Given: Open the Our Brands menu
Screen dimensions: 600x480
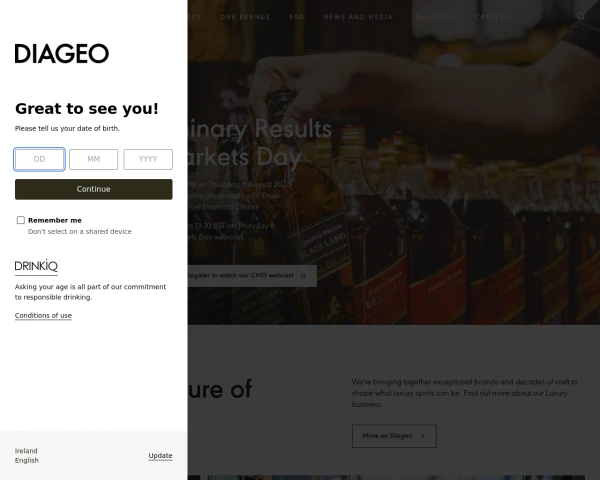Looking at the screenshot, I should 245,17.
